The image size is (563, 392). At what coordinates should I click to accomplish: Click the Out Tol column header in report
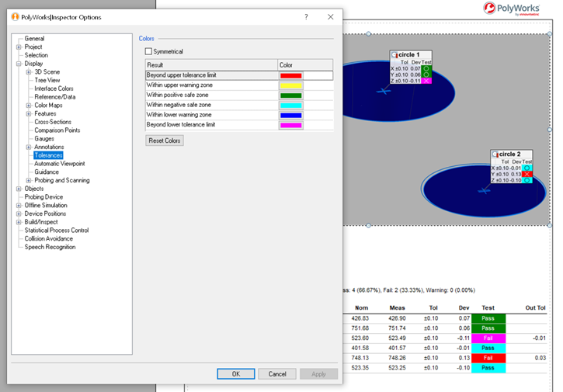point(535,307)
